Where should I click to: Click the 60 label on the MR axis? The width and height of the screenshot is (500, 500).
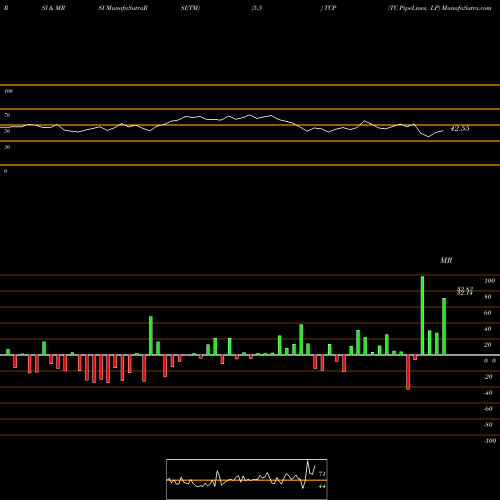pyautogui.click(x=487, y=313)
